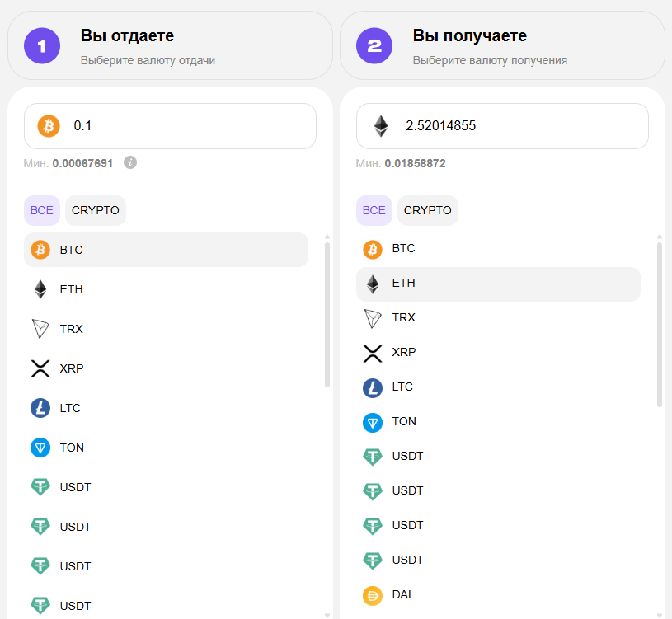Click the receive list scrollbar thumb
The image size is (672, 619).
(x=659, y=324)
